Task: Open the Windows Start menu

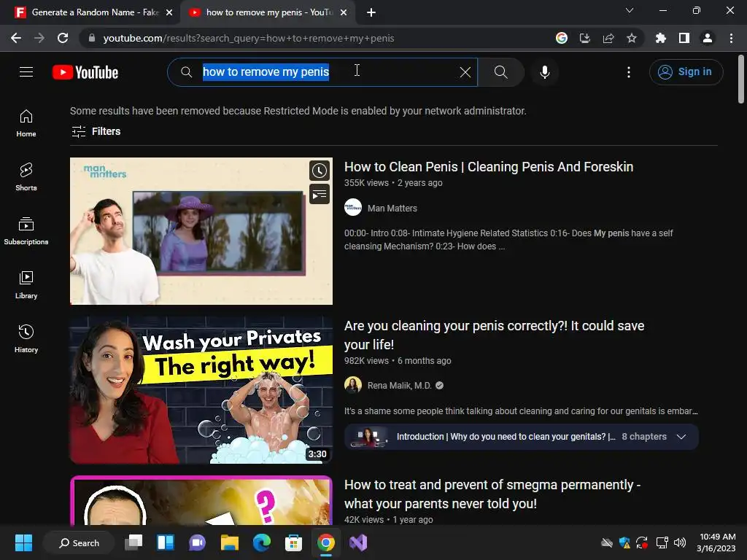Action: (x=23, y=542)
